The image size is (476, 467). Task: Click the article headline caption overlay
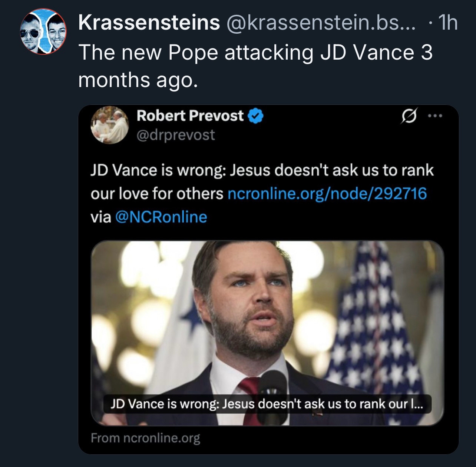(x=267, y=403)
